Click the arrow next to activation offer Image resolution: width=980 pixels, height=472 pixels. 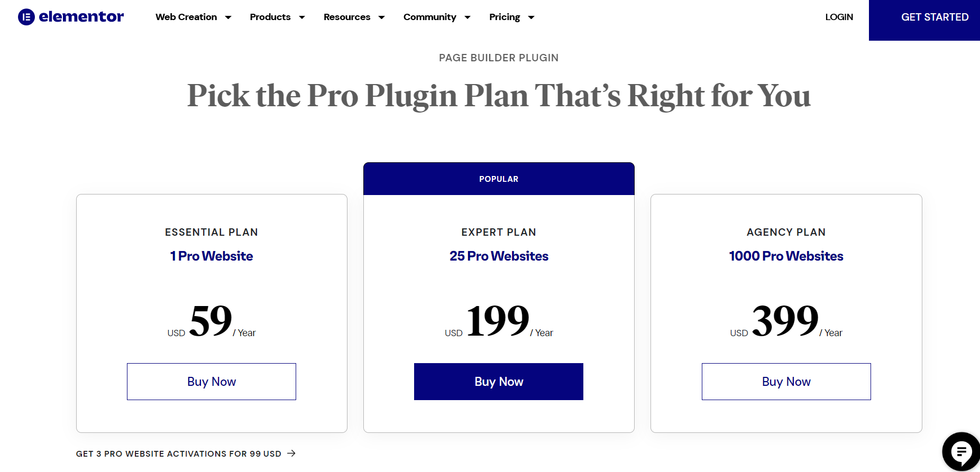(x=291, y=454)
